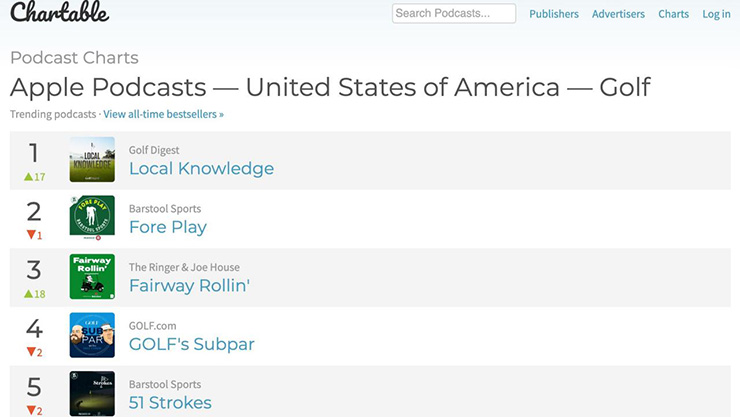
Task: Open the Fore Play title link
Action: [x=168, y=227]
